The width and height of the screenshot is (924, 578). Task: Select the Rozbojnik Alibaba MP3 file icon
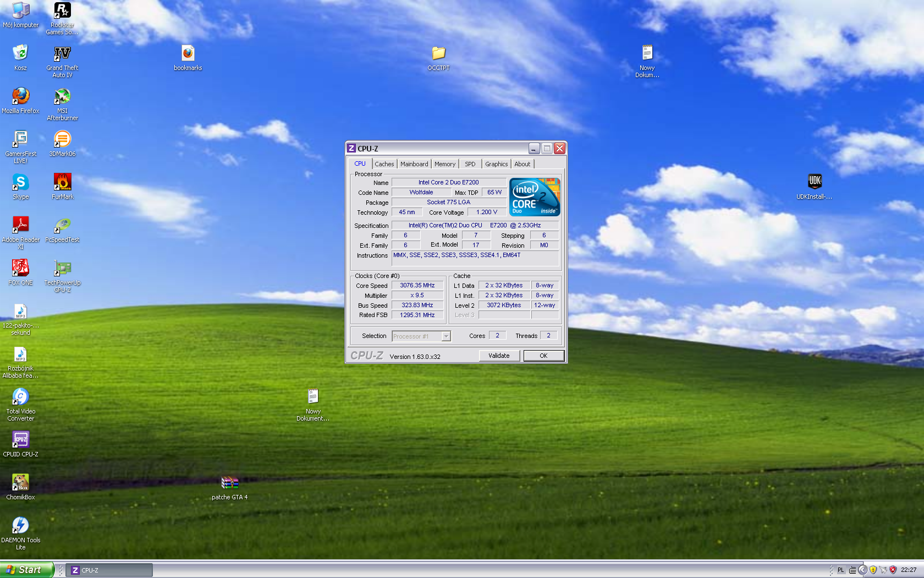20,362
